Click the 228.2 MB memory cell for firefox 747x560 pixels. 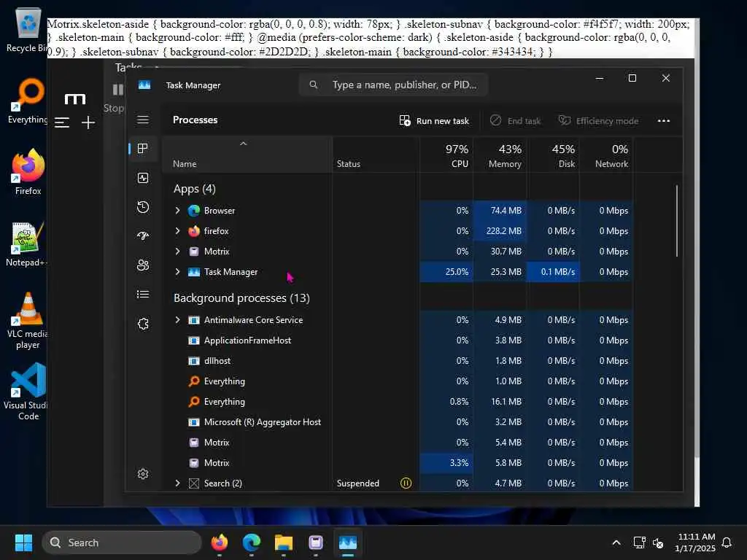500,231
